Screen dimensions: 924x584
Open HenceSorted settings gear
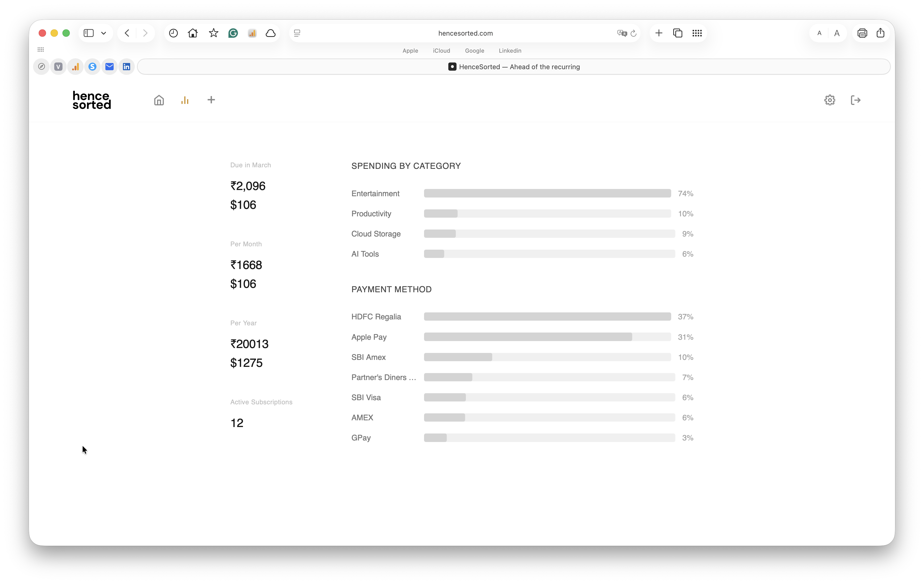[829, 100]
